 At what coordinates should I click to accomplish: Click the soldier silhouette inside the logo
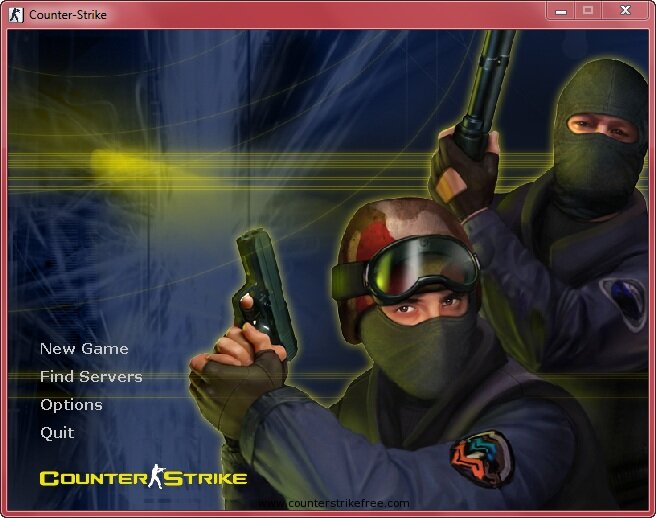pyautogui.click(x=156, y=477)
